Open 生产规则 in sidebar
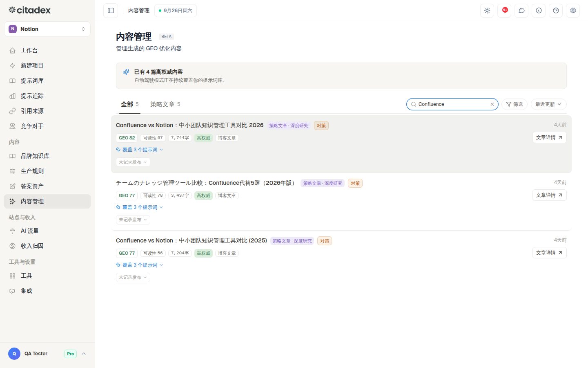This screenshot has width=588, height=368. (x=47, y=171)
